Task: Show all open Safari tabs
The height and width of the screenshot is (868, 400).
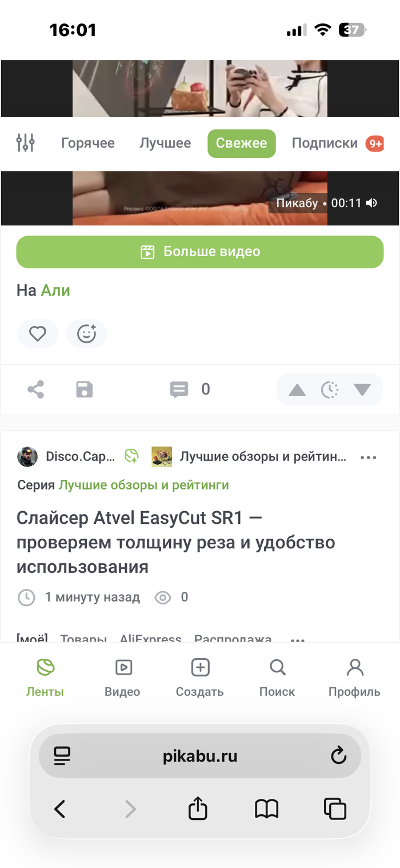Action: click(x=335, y=809)
